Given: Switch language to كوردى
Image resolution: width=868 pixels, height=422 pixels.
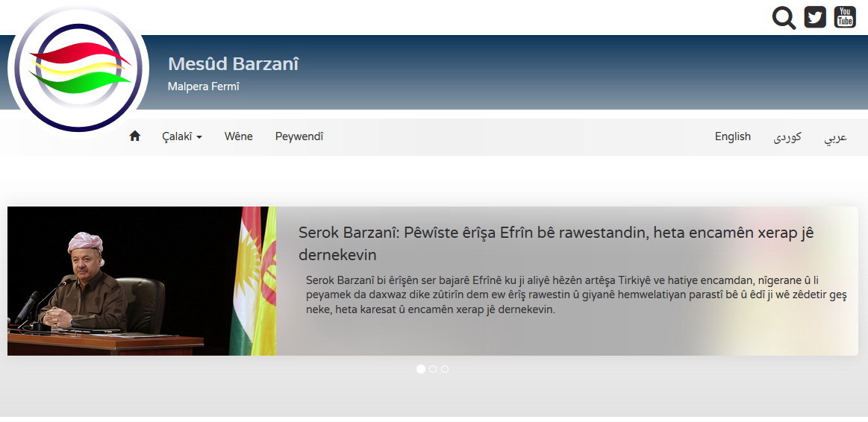Looking at the screenshot, I should coord(787,137).
